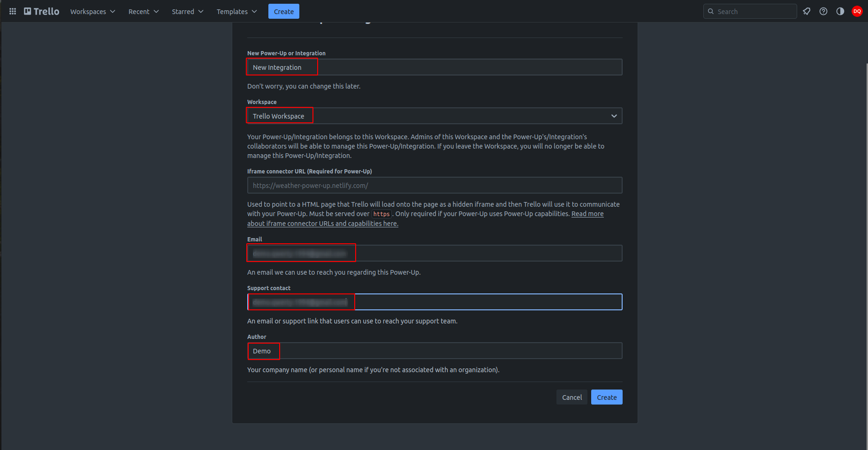Open the notifications icon in header
868x450 pixels.
click(807, 11)
